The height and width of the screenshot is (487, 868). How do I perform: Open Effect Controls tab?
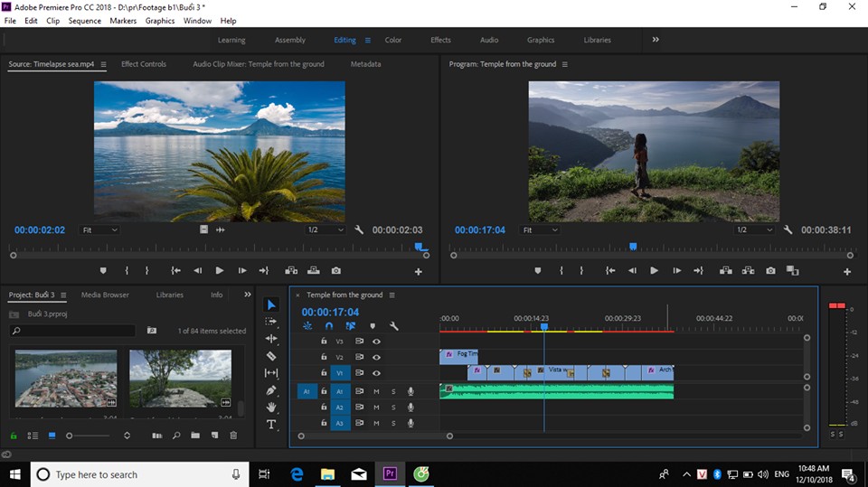pos(144,64)
